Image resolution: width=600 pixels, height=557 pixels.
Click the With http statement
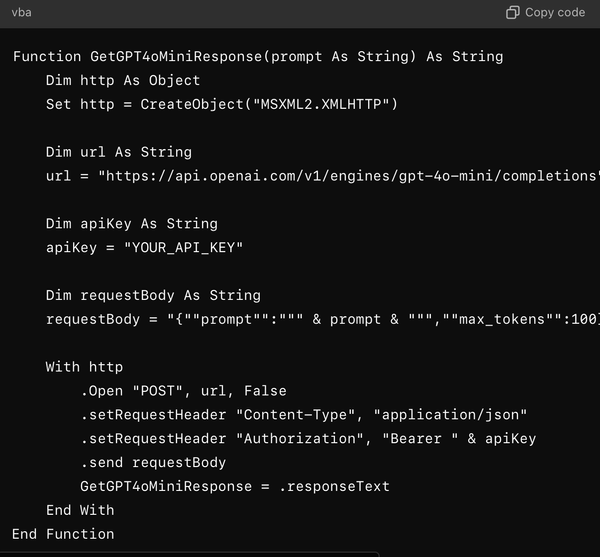point(84,367)
